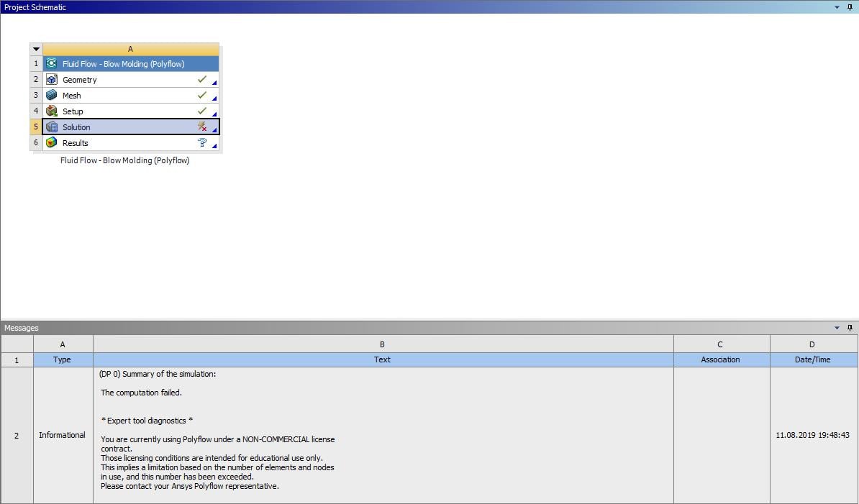The width and height of the screenshot is (859, 504).
Task: Click the Mesh up-to-date checkmark status
Action: (202, 95)
